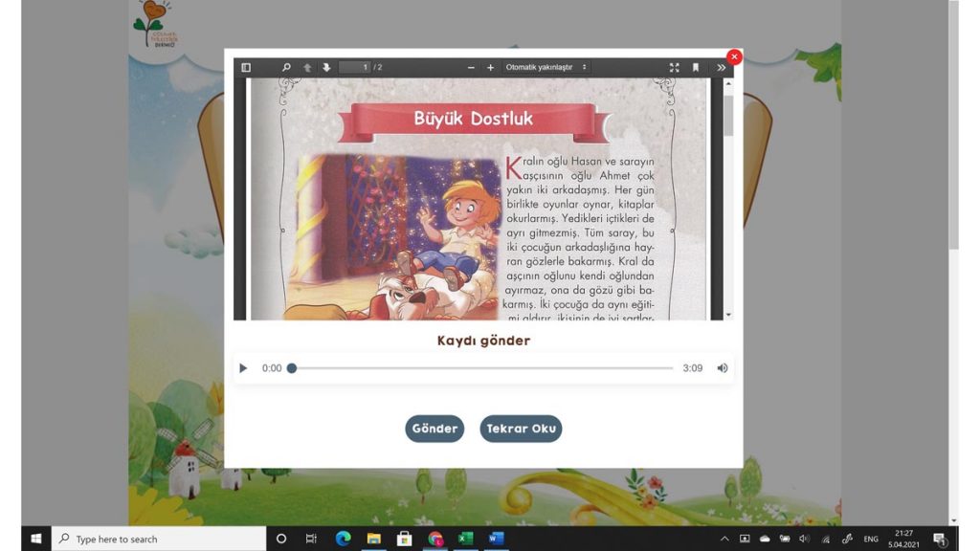Screen dimensions: 980x551
Task: Click the tray icon left of OneDrive
Action: (x=745, y=539)
